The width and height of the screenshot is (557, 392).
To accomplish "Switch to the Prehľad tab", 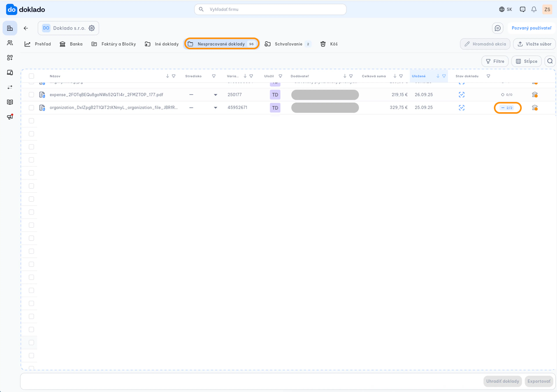I will (38, 44).
